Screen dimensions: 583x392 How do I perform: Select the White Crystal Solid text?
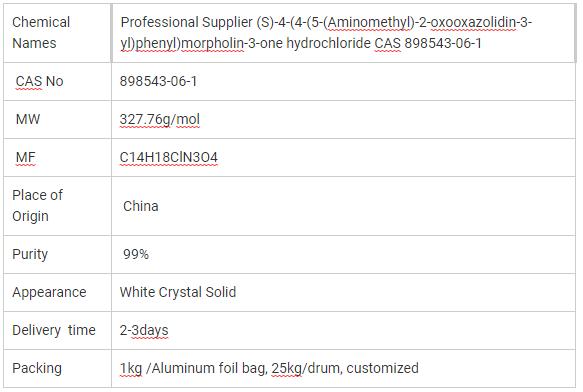178,292
